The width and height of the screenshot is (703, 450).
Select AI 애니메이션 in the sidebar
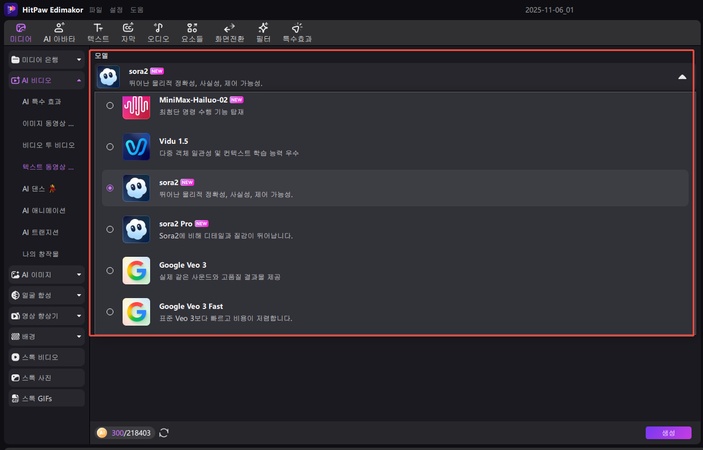coord(44,210)
